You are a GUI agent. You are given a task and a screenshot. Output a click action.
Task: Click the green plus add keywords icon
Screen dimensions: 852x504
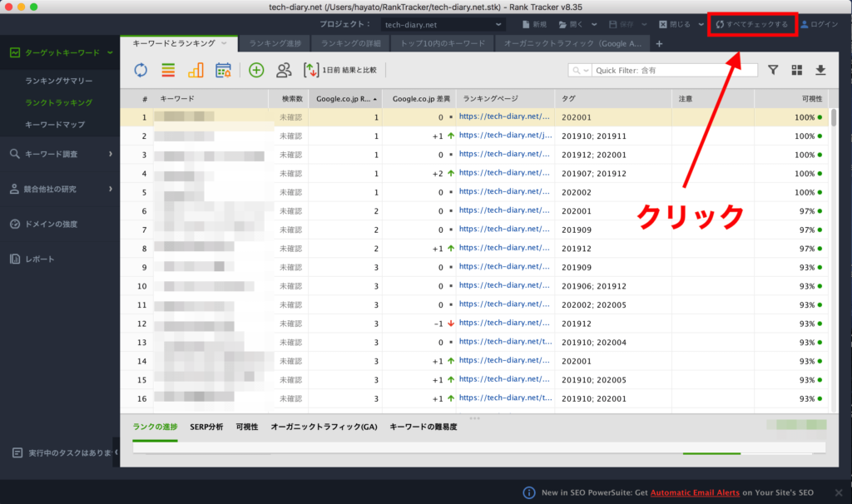(x=256, y=70)
